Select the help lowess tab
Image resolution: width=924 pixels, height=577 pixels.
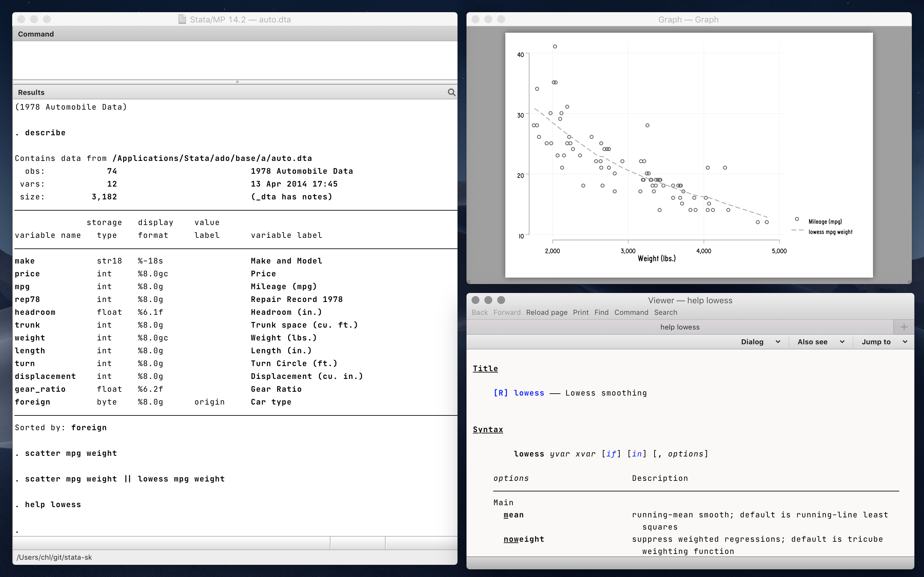pyautogui.click(x=680, y=327)
